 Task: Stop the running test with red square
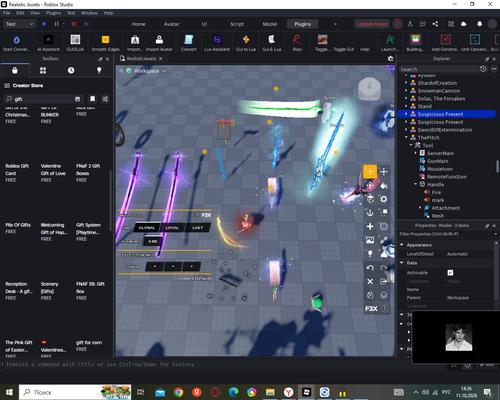pos(74,24)
